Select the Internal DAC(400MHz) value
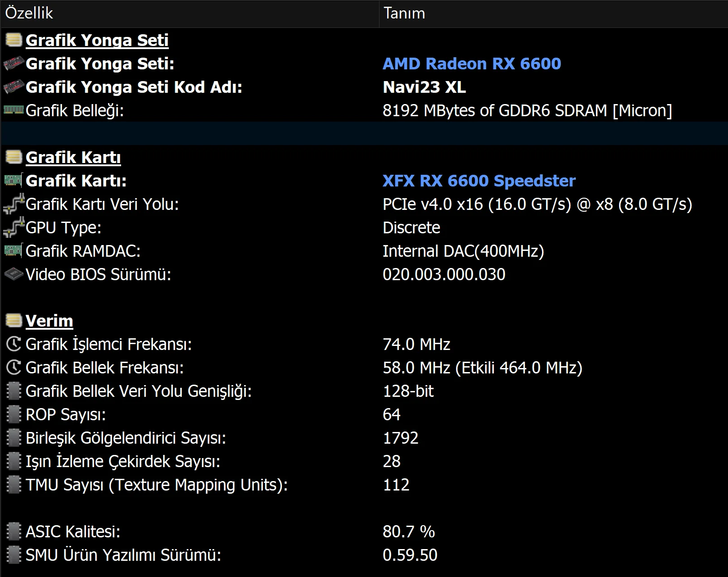Image resolution: width=728 pixels, height=577 pixels. click(x=463, y=251)
